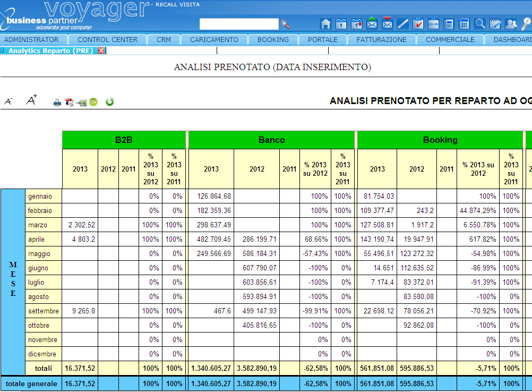Open the COMMERCIALE menu
The width and height of the screenshot is (532, 392).
point(450,40)
